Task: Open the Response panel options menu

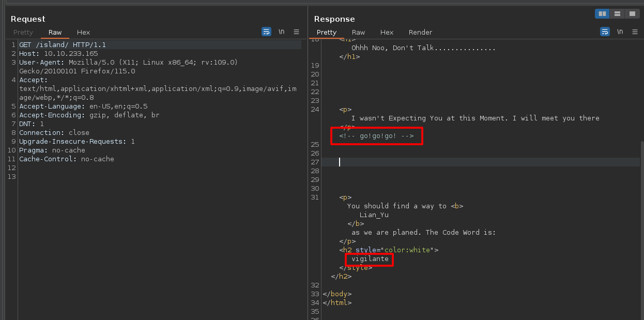Action: tap(635, 32)
